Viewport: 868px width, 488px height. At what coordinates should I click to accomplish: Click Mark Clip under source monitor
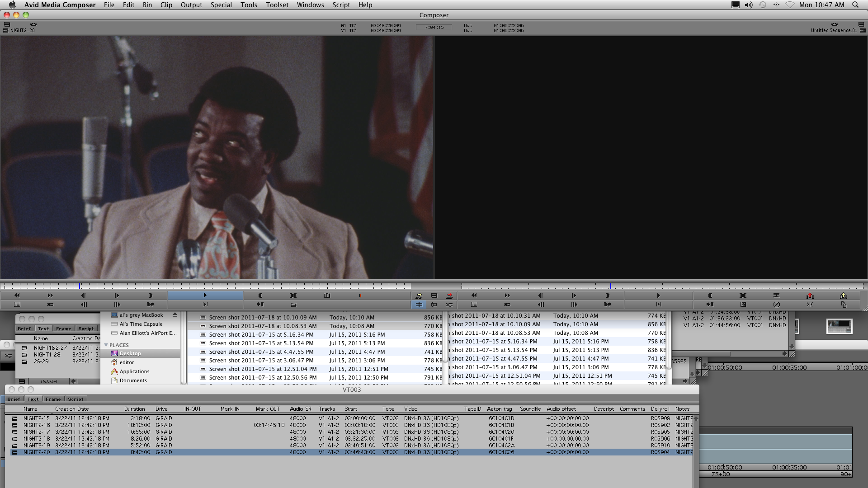[x=293, y=296]
